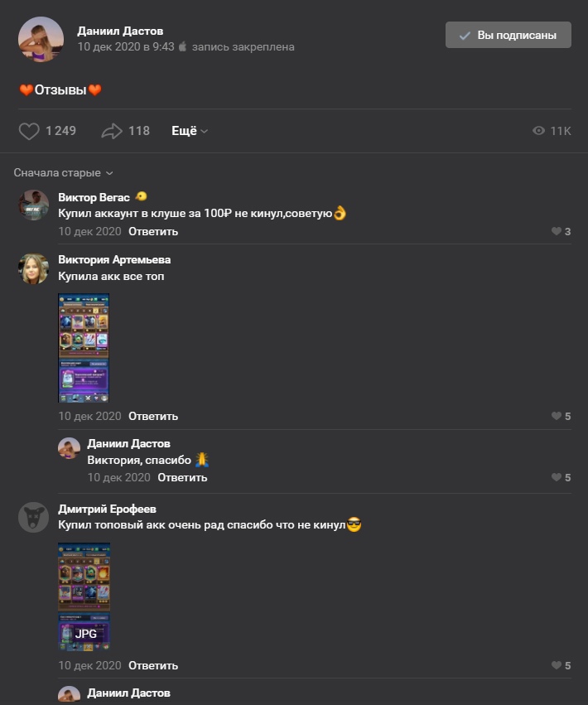
Task: Like Дмитрий Ерофеев's comment heart
Action: pyautogui.click(x=557, y=666)
